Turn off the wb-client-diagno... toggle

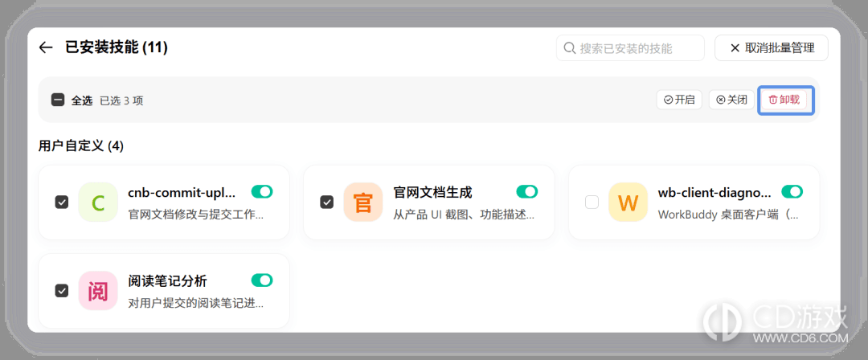coord(792,191)
